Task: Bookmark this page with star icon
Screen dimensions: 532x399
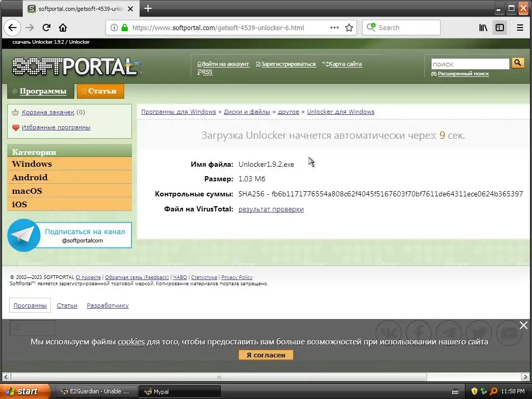Action: [x=349, y=28]
